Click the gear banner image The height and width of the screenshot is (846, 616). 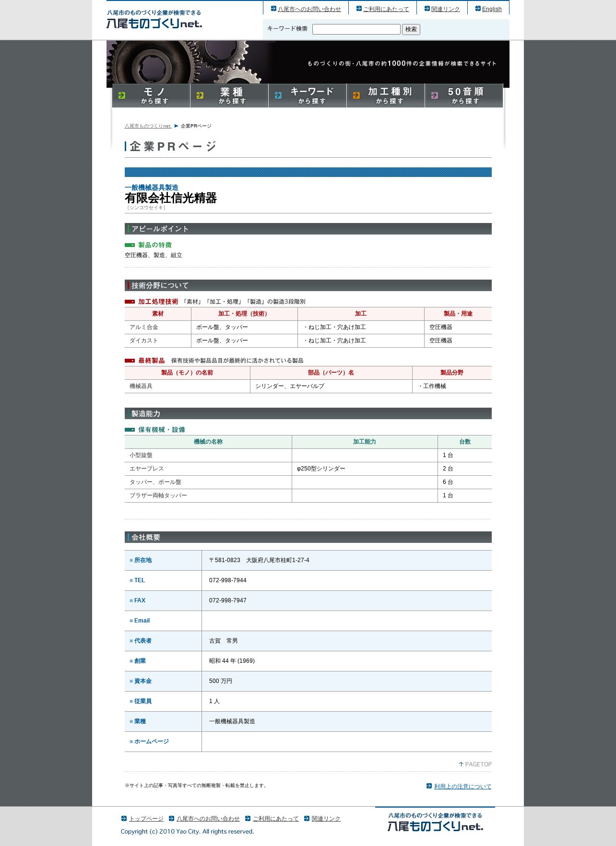pyautogui.click(x=308, y=64)
